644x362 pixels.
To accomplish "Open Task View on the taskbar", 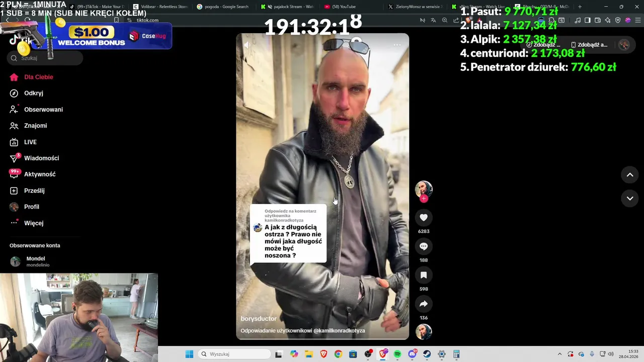I will (x=279, y=354).
